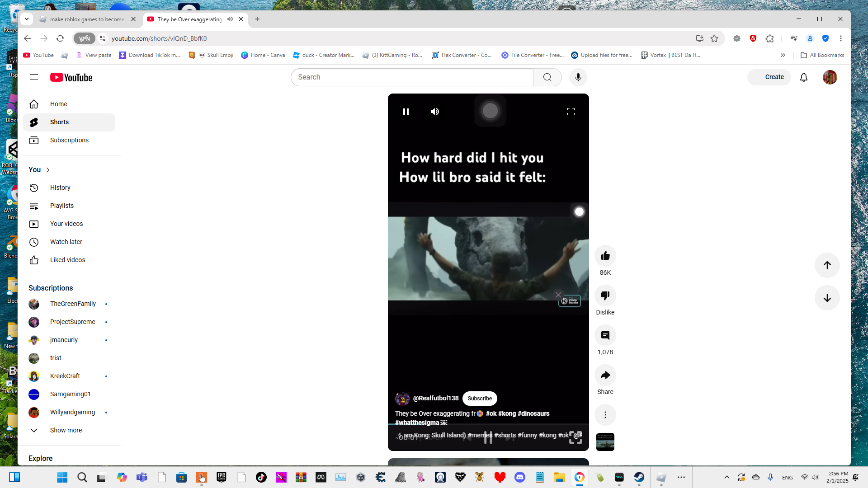
Task: Open the comments on this Short
Action: [x=605, y=336]
